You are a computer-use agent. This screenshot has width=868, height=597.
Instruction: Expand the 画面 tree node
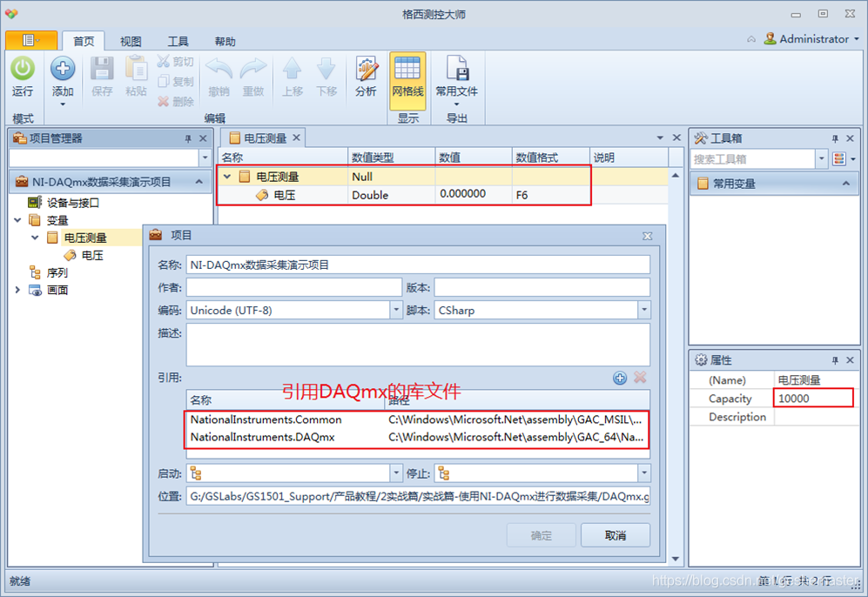(x=17, y=290)
